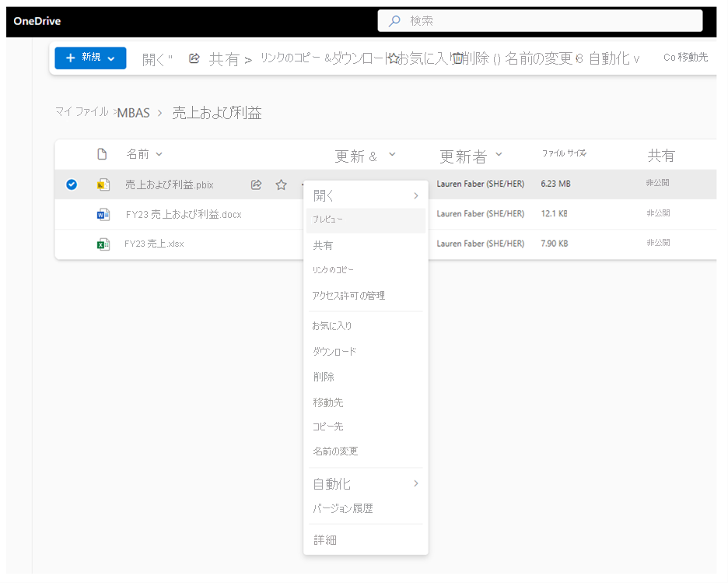
Task: Click the Word icon for FY23 売上および利益.docx
Action: tap(103, 214)
